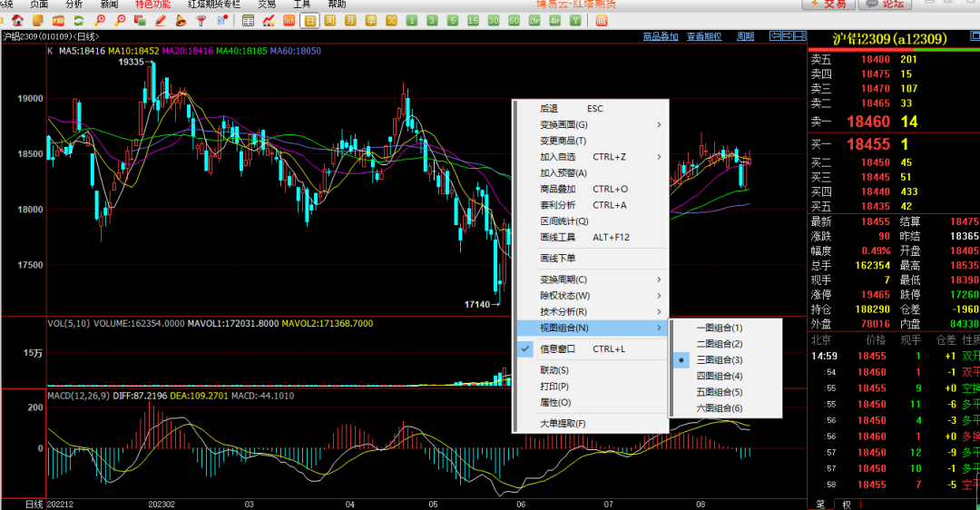Select yearly 'Y' period button

point(575,21)
